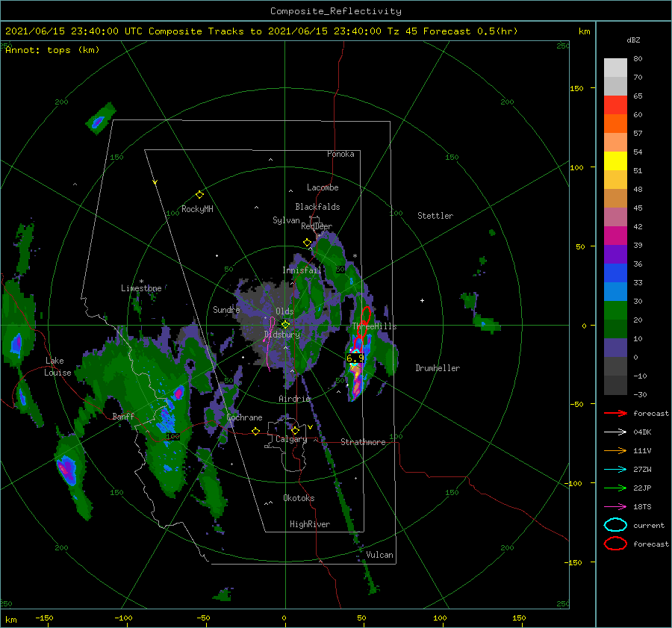Click the Blackfalds city label
The image size is (672, 628).
[x=317, y=207]
